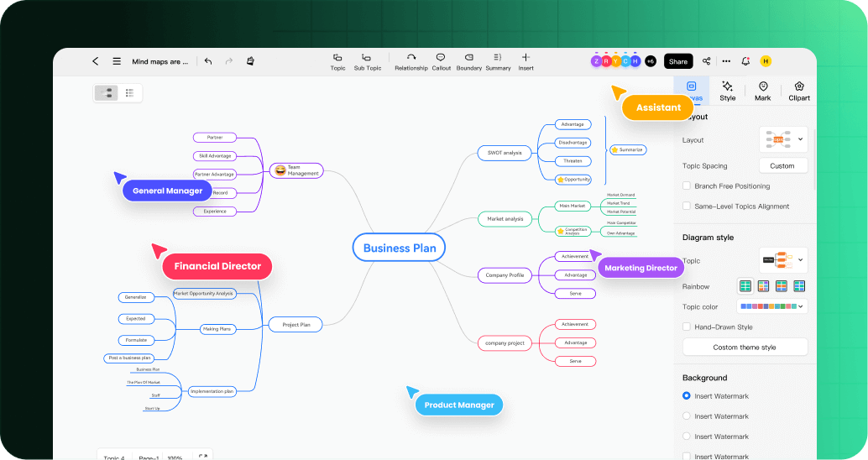Add a Relationship line tool
The width and height of the screenshot is (868, 460).
(x=411, y=61)
